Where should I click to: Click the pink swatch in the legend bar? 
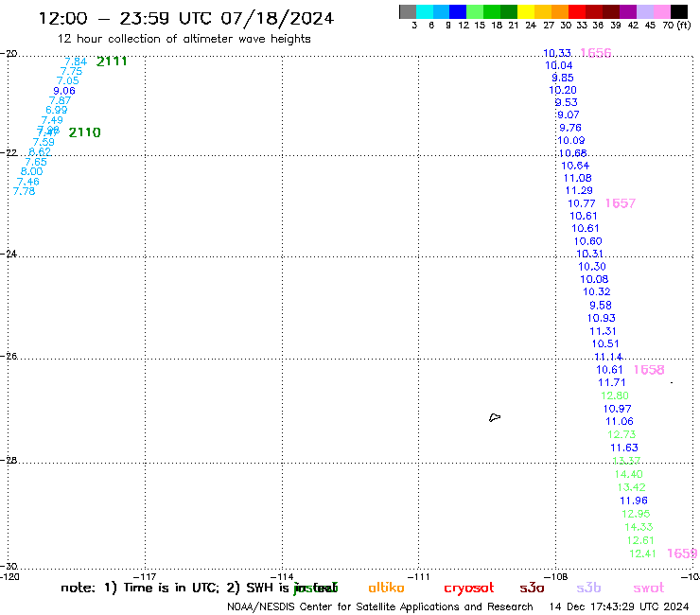[662, 11]
